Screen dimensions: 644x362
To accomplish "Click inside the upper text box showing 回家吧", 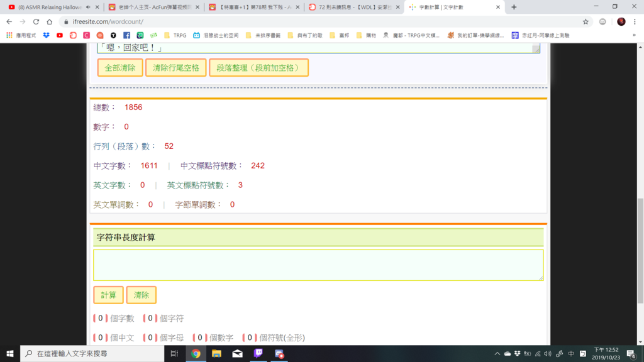I will (x=318, y=48).
